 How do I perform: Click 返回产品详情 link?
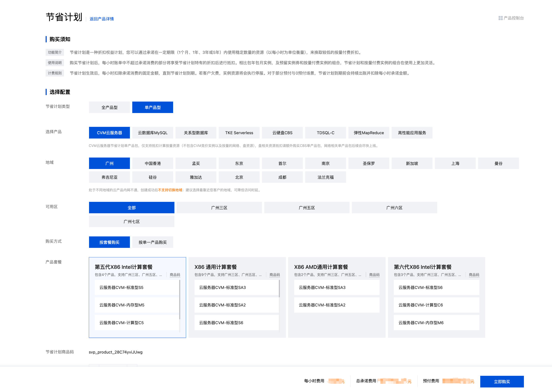point(102,19)
